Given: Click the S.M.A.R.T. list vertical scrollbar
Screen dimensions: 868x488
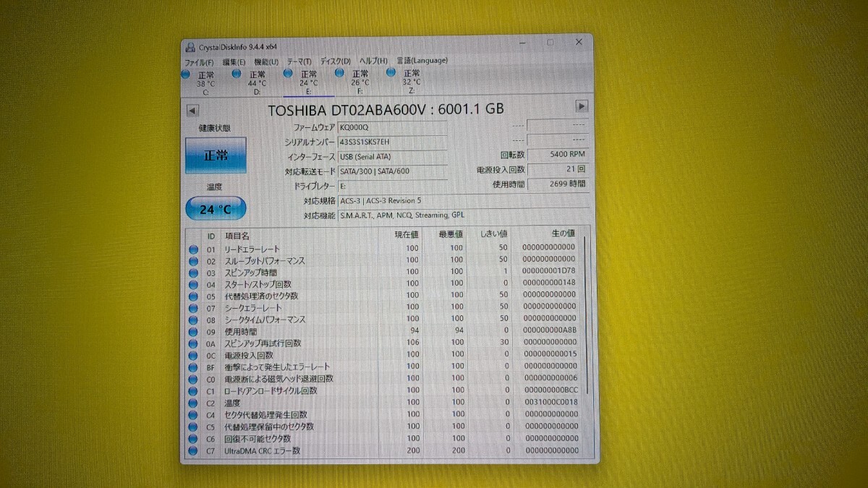Looking at the screenshot, I should (587, 314).
